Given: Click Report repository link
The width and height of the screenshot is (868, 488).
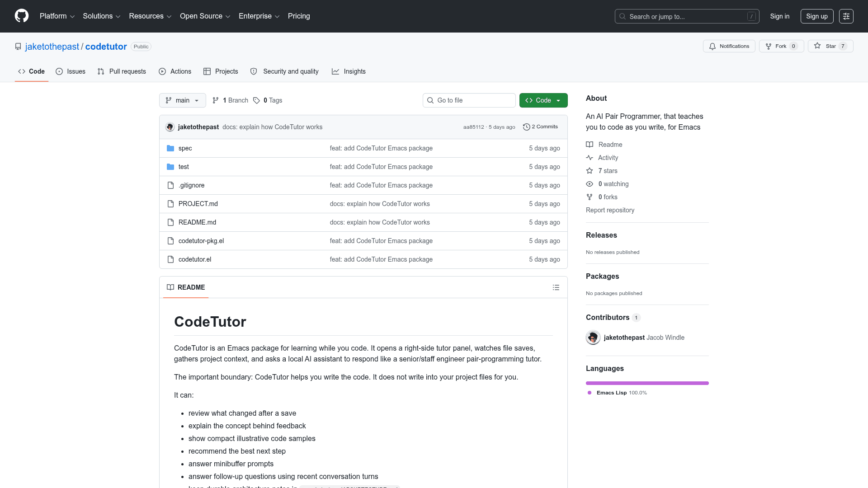Looking at the screenshot, I should 610,210.
